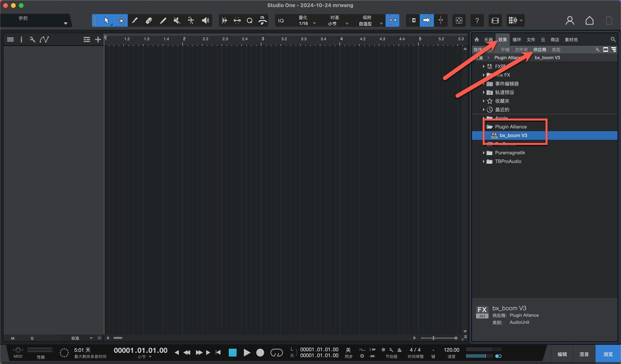Screen dimensions: 621x364
Task: Select the Eraser tool
Action: [149, 20]
